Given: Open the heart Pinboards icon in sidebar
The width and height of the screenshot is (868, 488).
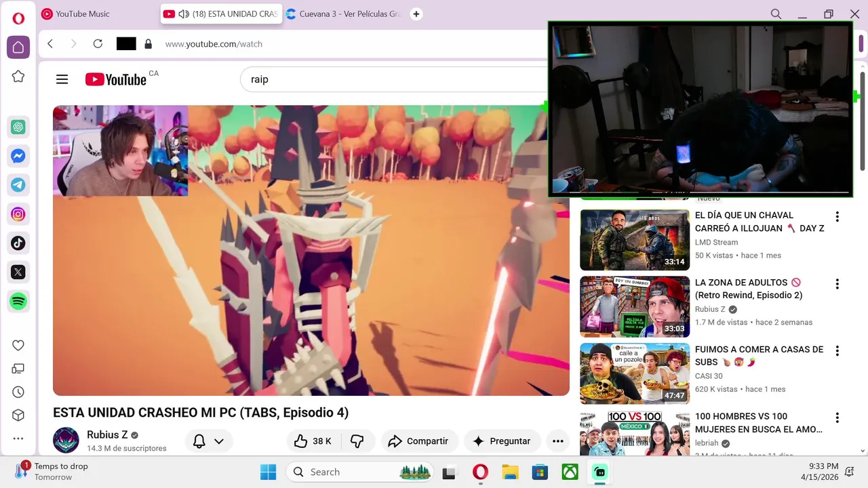Looking at the screenshot, I should click(18, 345).
